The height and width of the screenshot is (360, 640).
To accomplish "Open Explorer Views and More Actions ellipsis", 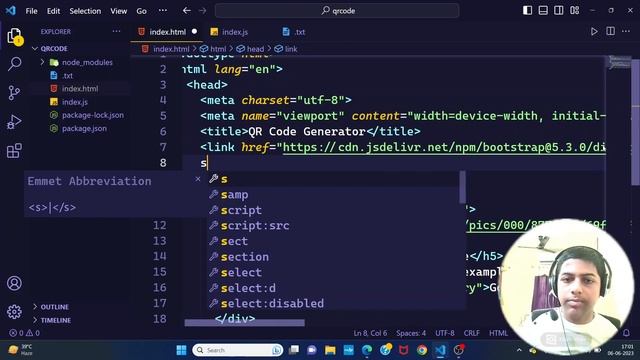I will [116, 31].
